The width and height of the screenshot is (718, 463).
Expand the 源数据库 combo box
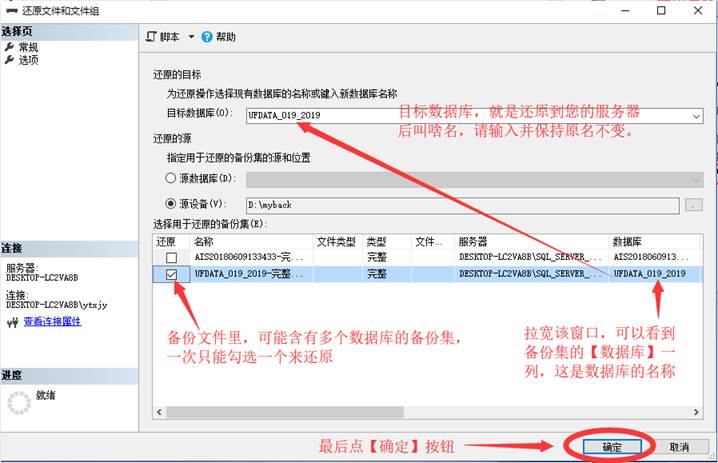click(696, 180)
